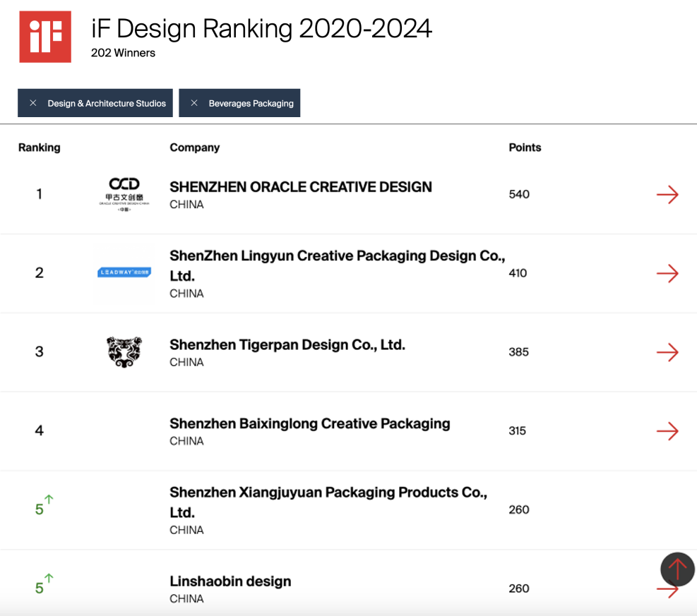Select the Design & Architecture Studios filter chip

click(95, 103)
